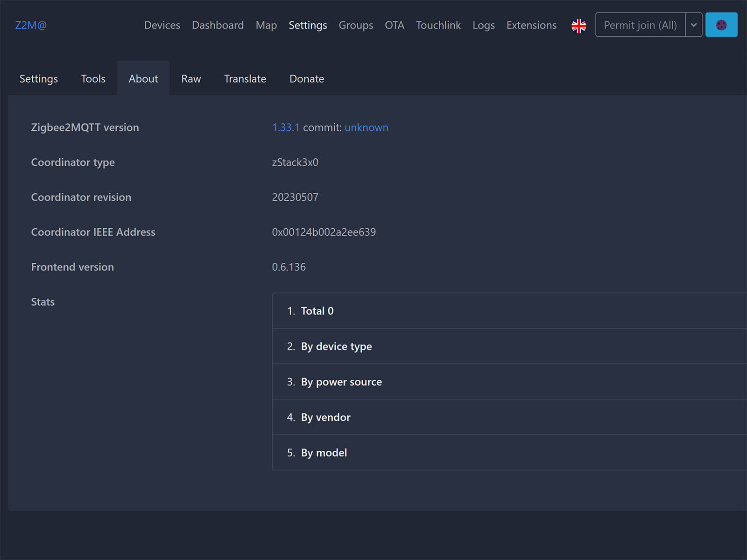The height and width of the screenshot is (560, 747).
Task: Open the Devices page
Action: point(162,25)
